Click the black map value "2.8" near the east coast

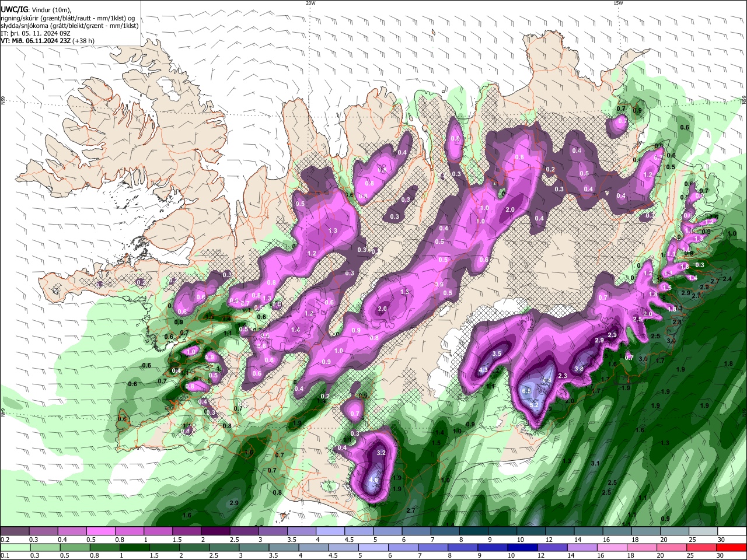pyautogui.click(x=677, y=322)
